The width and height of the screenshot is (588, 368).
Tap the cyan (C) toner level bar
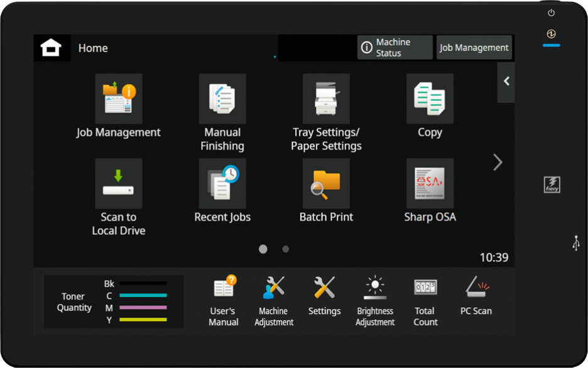tap(143, 295)
